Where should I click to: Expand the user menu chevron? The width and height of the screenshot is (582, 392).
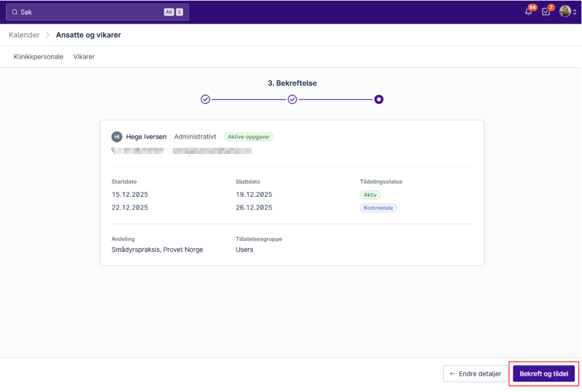tap(575, 12)
